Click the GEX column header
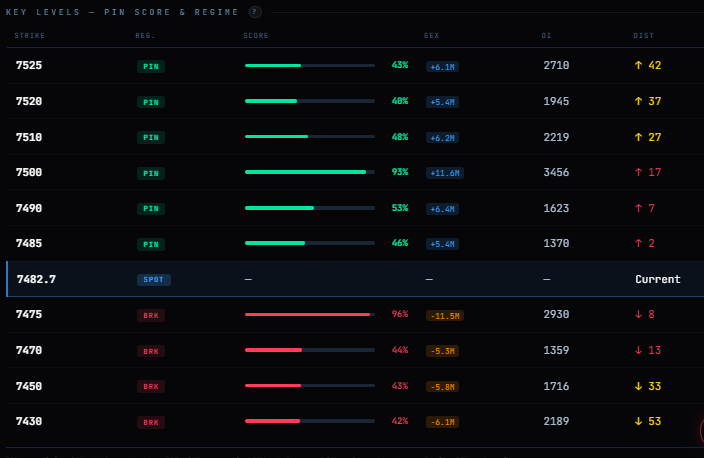 431,35
